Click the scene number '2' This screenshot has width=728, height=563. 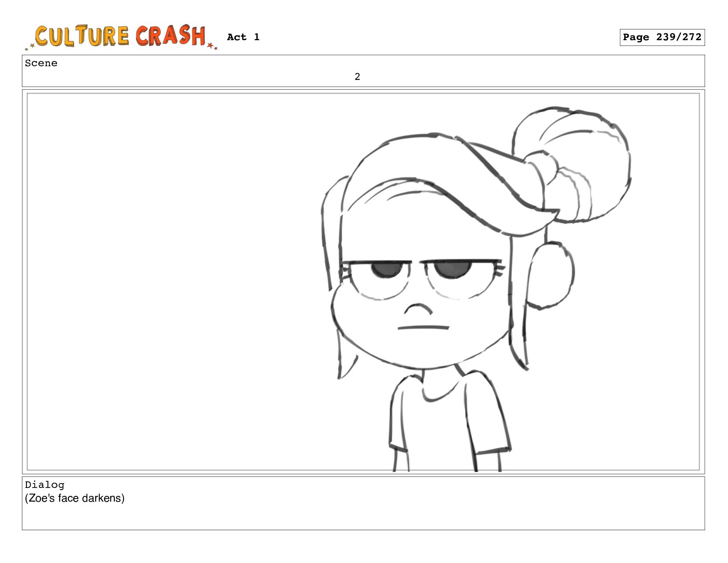357,77
